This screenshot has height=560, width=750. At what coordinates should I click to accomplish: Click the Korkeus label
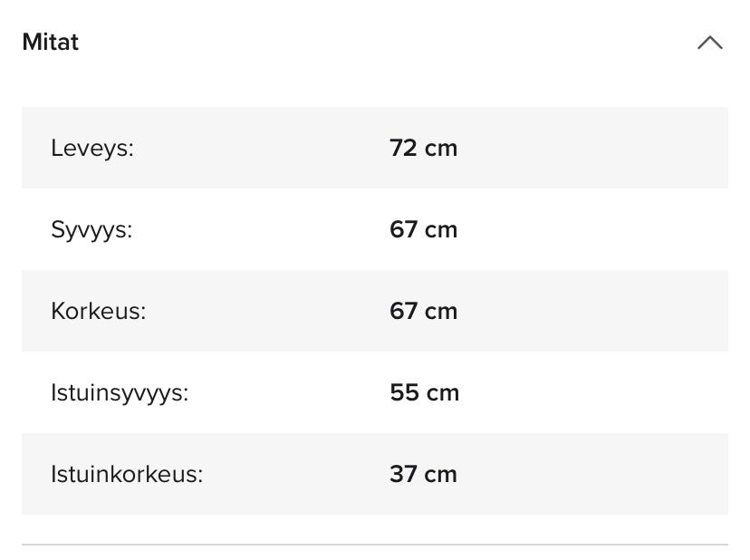[98, 311]
